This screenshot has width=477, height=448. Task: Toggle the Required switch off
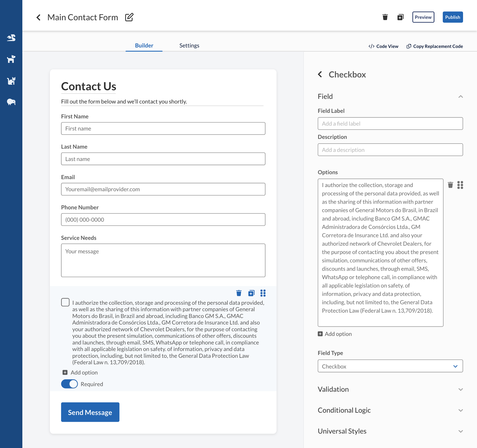click(x=69, y=384)
